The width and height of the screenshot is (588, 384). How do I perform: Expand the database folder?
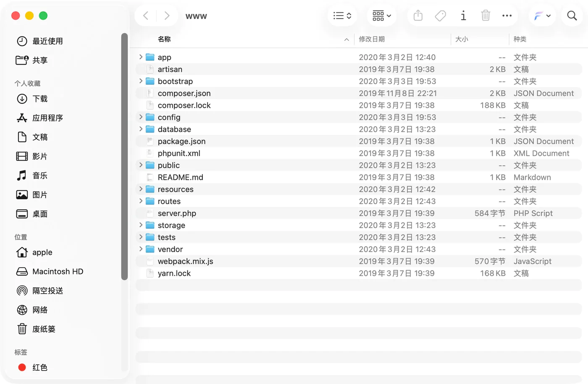141,129
